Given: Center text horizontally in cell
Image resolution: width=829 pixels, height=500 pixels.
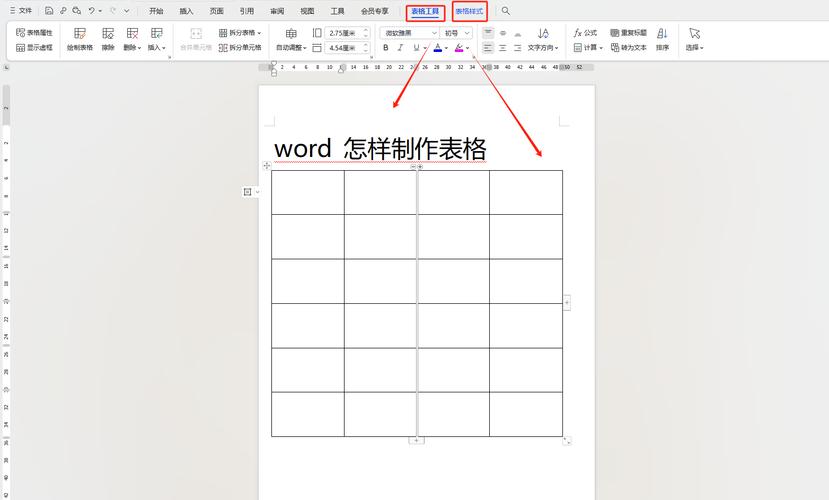Looking at the screenshot, I should click(503, 48).
